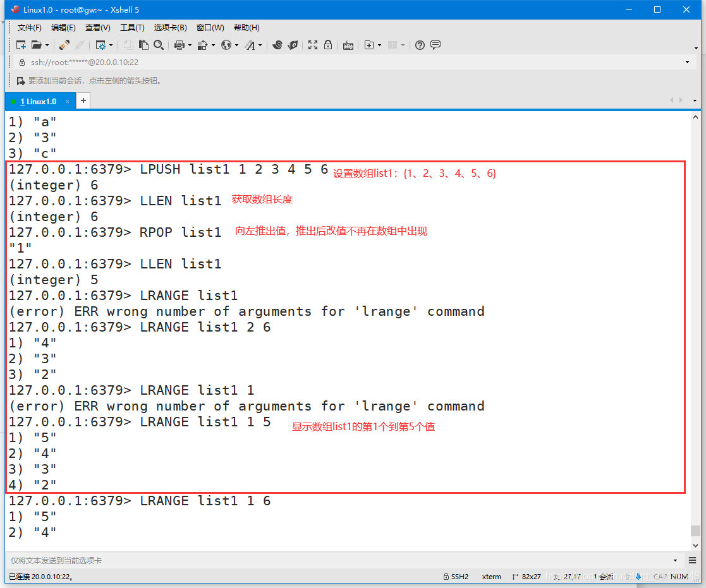This screenshot has height=588, width=706.
Task: Click the Paste clipboard icon
Action: click(x=143, y=45)
